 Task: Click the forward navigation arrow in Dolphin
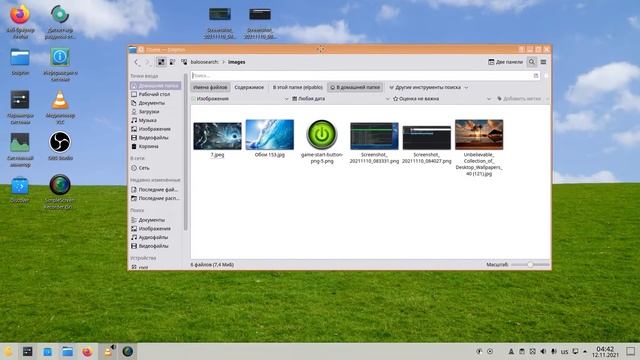click(x=148, y=62)
